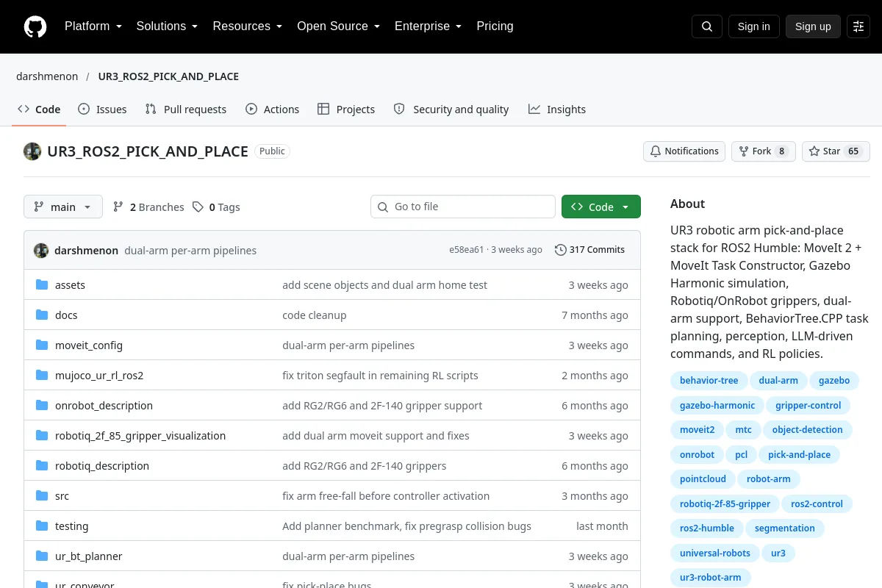The width and height of the screenshot is (882, 588).
Task: Open the appearance settings sliders icon
Action: point(858,26)
